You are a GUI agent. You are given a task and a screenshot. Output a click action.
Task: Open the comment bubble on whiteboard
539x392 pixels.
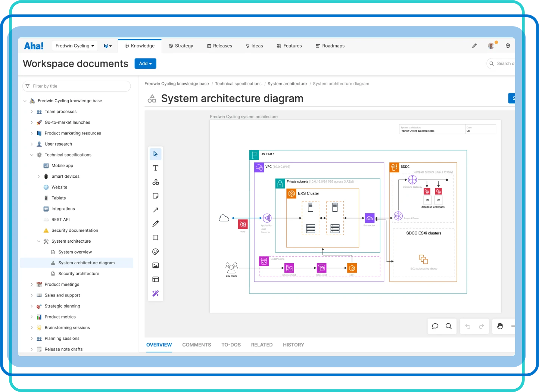[435, 326]
